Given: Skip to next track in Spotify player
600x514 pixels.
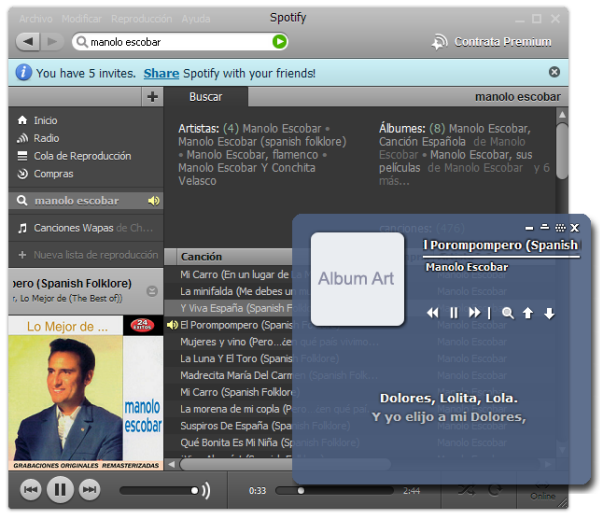Looking at the screenshot, I should pyautogui.click(x=90, y=490).
